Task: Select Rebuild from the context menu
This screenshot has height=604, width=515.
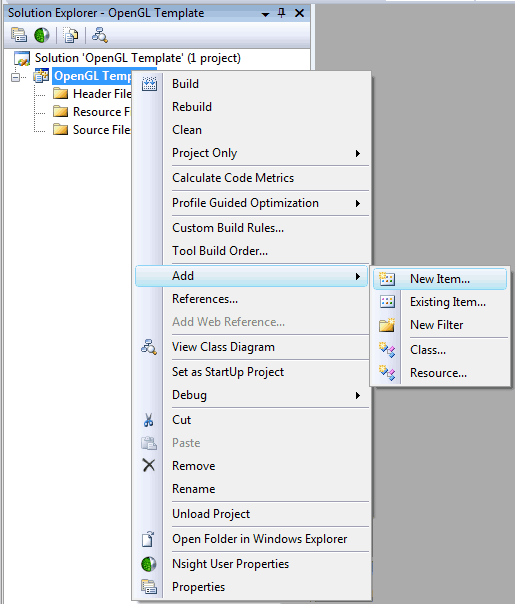Action: pyautogui.click(x=192, y=107)
